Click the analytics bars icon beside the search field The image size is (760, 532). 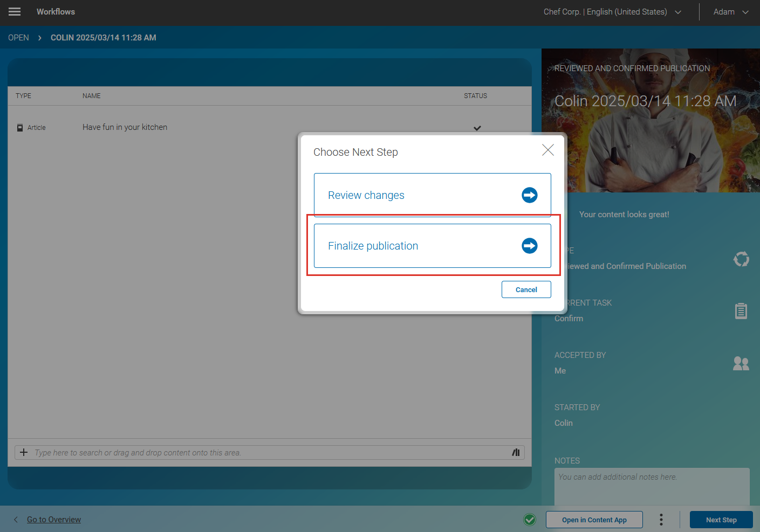pos(516,452)
